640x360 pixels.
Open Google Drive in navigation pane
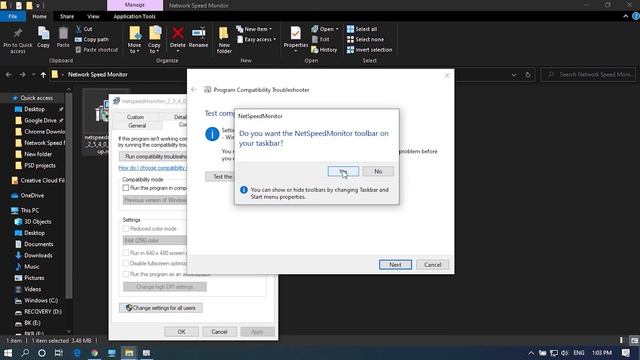pyautogui.click(x=39, y=120)
